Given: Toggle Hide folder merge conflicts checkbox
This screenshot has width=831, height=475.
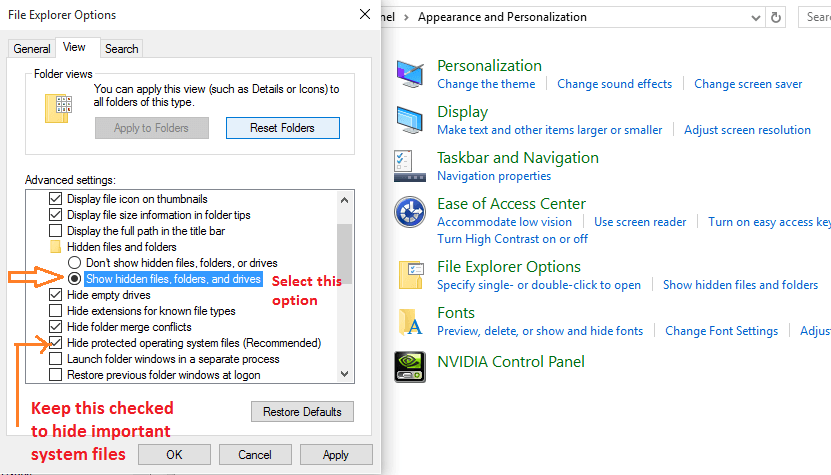Looking at the screenshot, I should click(55, 327).
